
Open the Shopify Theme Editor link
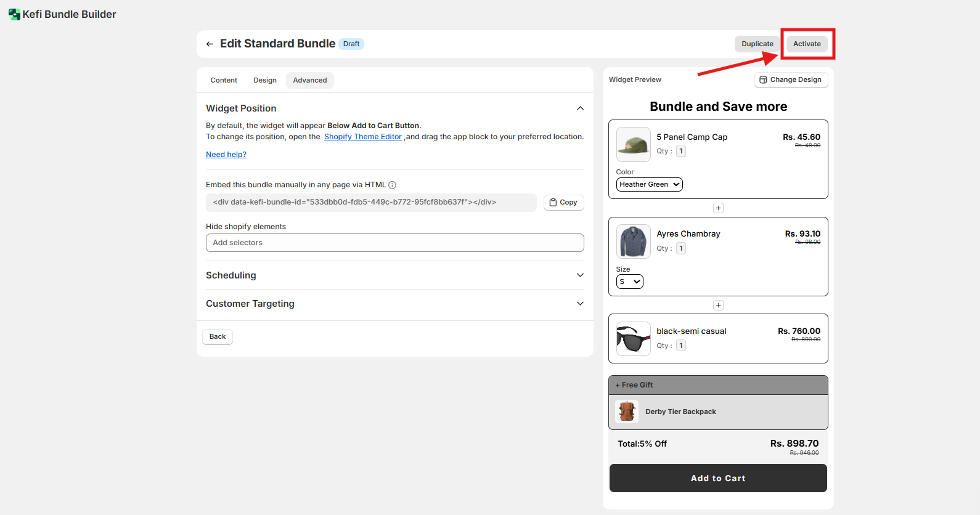tap(362, 137)
